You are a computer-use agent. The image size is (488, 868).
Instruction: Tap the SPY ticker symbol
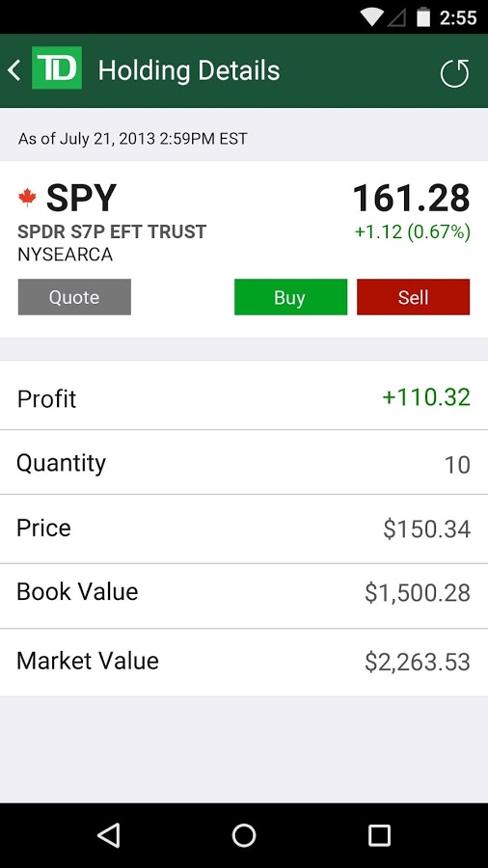point(81,198)
